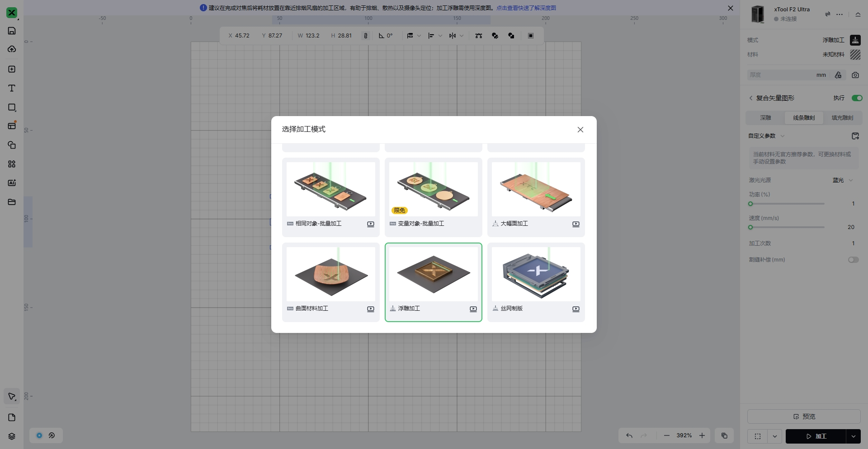Open the dropdown arrow next to 加工 button
Screen dimensions: 868x449
coord(853,436)
